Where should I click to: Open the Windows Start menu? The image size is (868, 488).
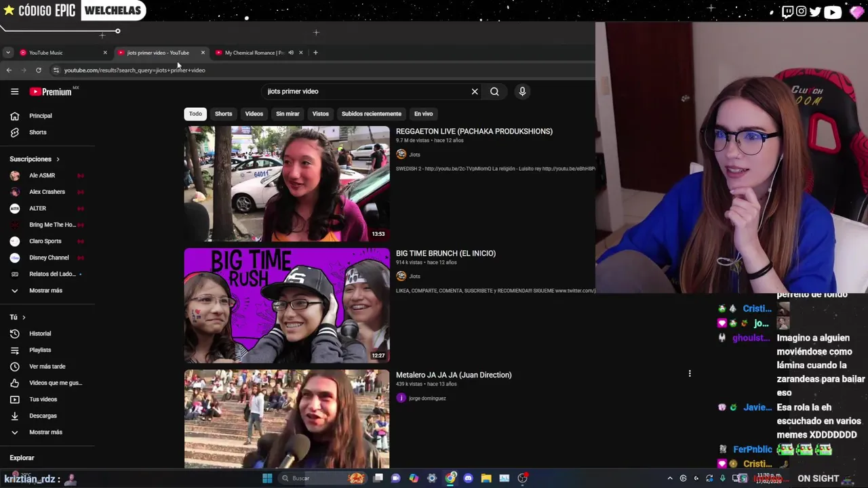coord(267,478)
